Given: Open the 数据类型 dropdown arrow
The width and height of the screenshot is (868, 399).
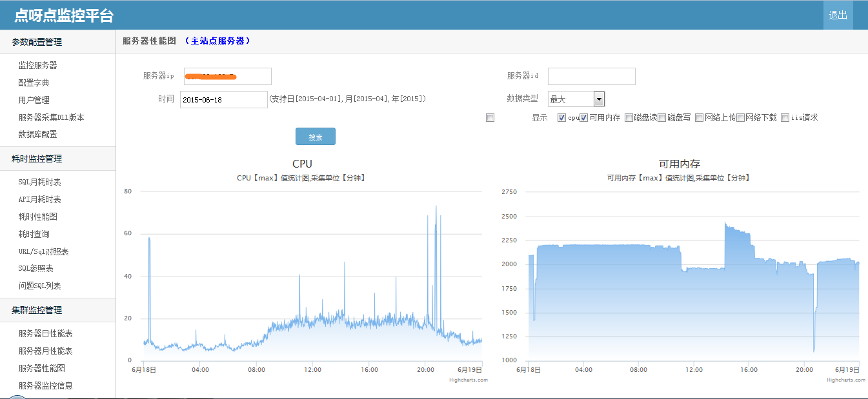Looking at the screenshot, I should point(599,99).
